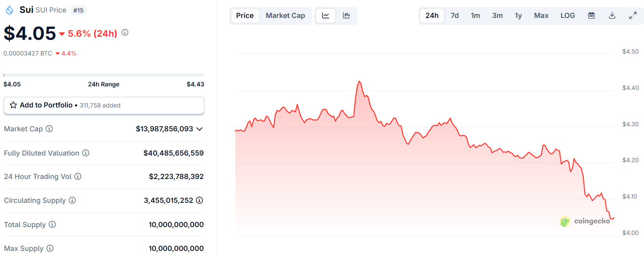Open the Fully Diluted Valuation info icon
Image resolution: width=644 pixels, height=256 pixels.
(86, 153)
